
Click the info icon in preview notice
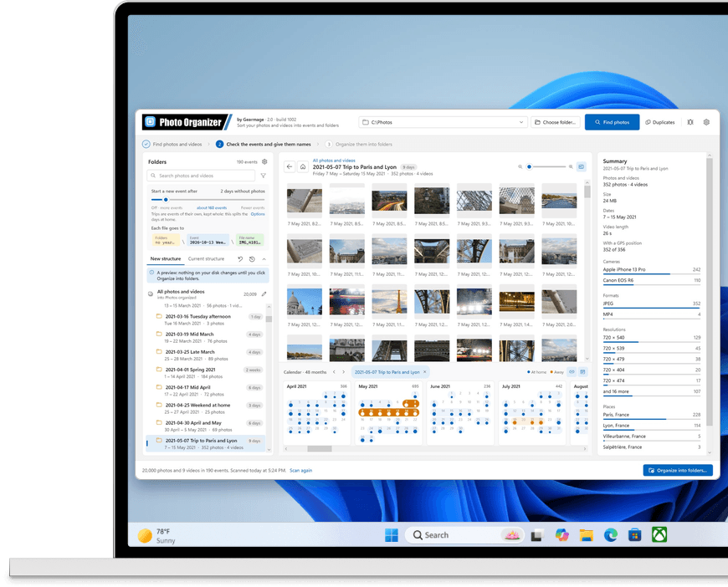click(x=151, y=273)
